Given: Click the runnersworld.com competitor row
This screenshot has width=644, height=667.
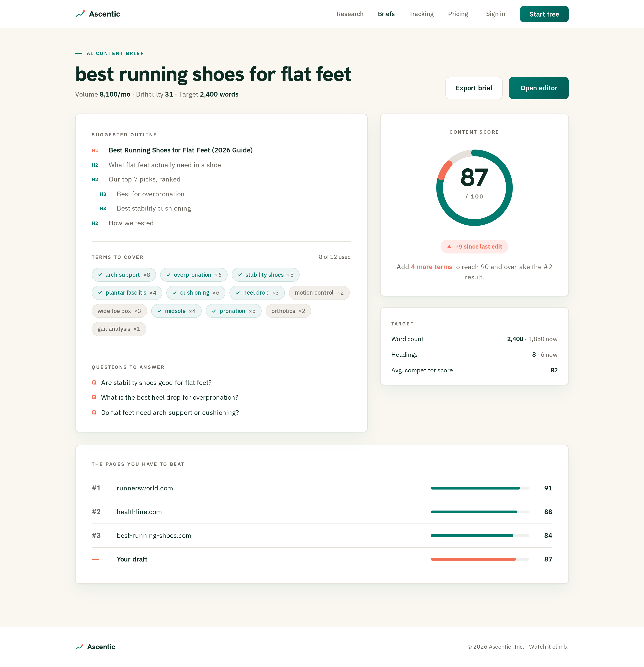Looking at the screenshot, I should coord(322,488).
